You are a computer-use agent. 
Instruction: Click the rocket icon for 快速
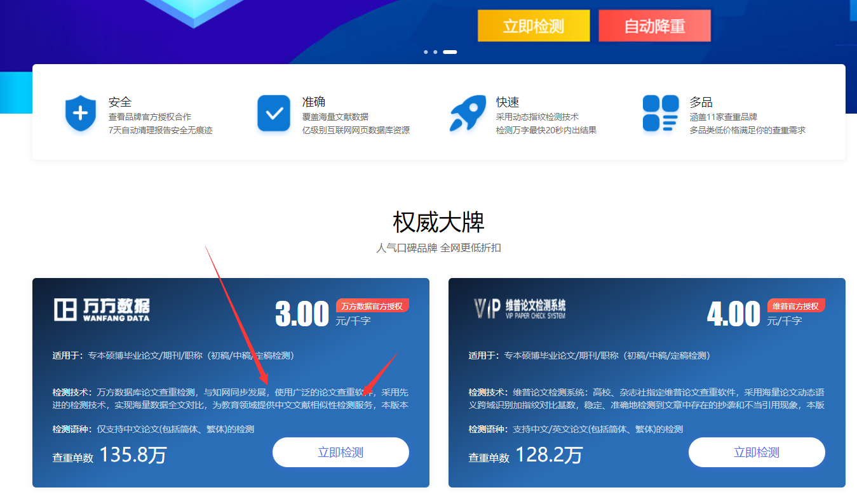coord(468,114)
